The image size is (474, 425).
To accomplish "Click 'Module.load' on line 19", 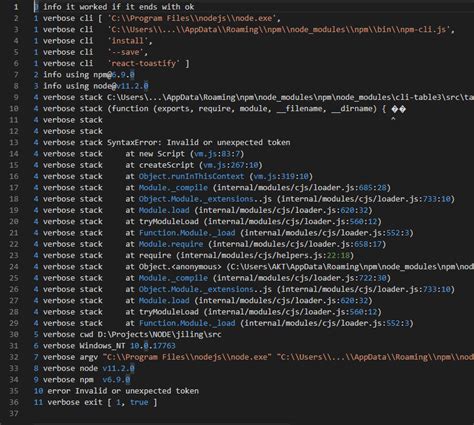I will pyautogui.click(x=164, y=210).
